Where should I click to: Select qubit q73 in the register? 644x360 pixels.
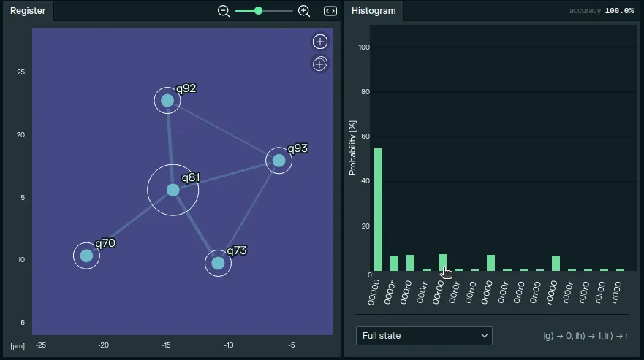pos(218,263)
